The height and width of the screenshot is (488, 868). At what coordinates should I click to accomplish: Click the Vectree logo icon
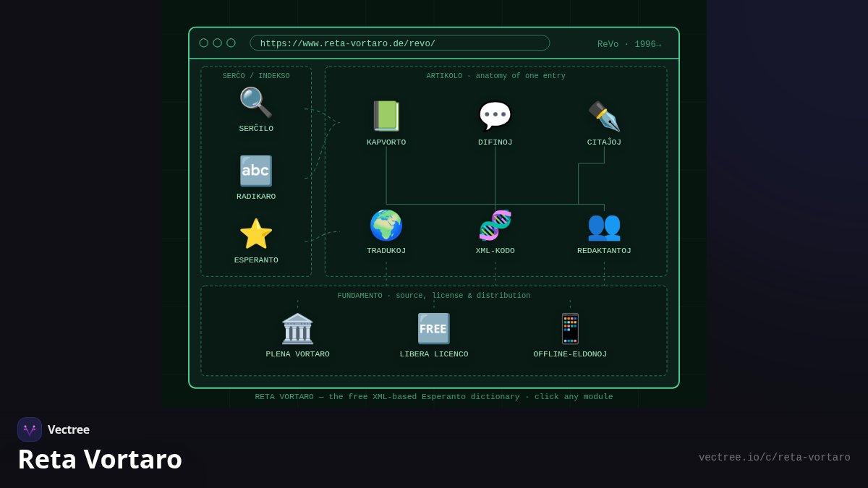pos(30,429)
